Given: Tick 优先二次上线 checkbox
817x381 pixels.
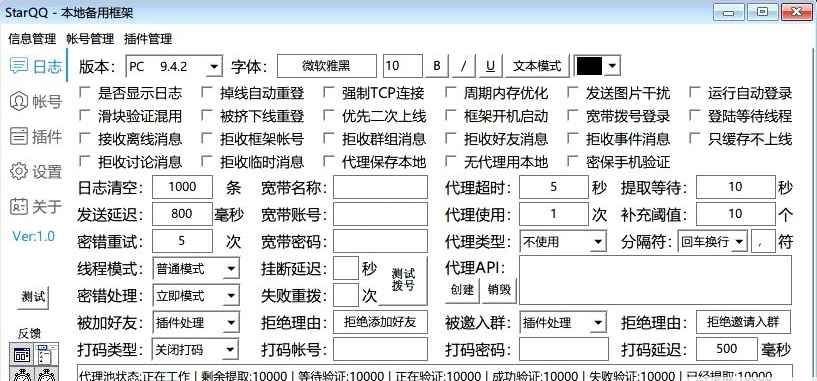Looking at the screenshot, I should (328, 116).
